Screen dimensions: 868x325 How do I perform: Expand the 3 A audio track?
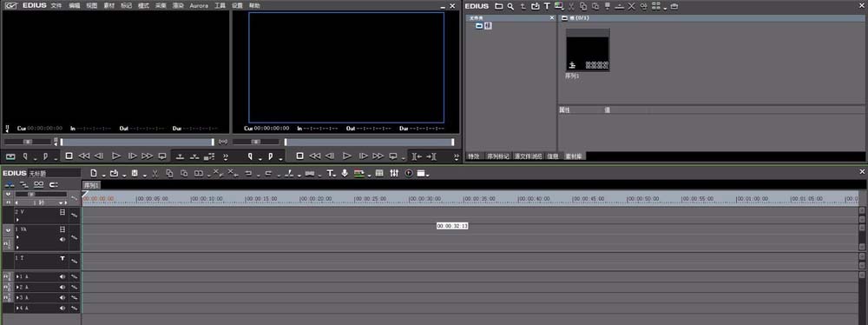tap(17, 297)
